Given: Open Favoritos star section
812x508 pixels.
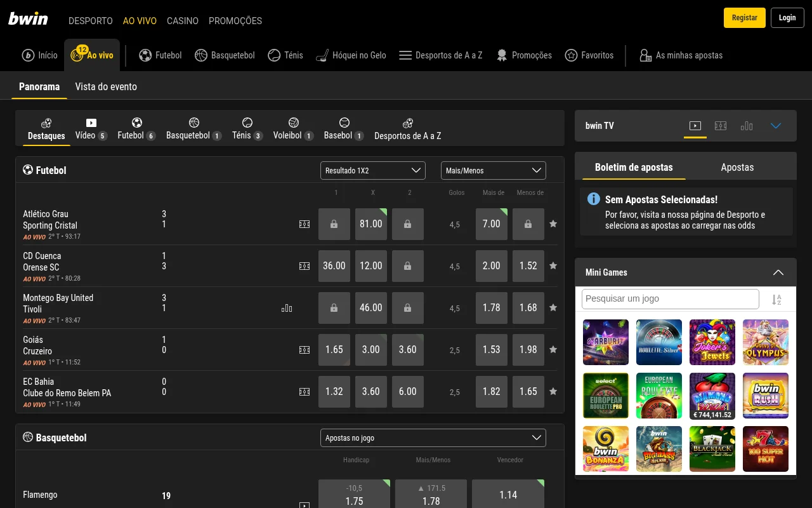Looking at the screenshot, I should click(x=589, y=55).
